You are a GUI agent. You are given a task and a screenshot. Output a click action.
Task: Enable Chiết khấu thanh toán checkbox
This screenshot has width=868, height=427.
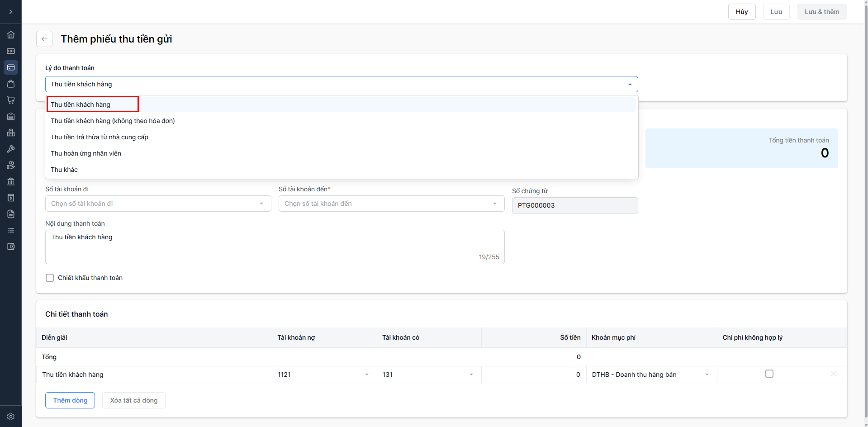50,278
